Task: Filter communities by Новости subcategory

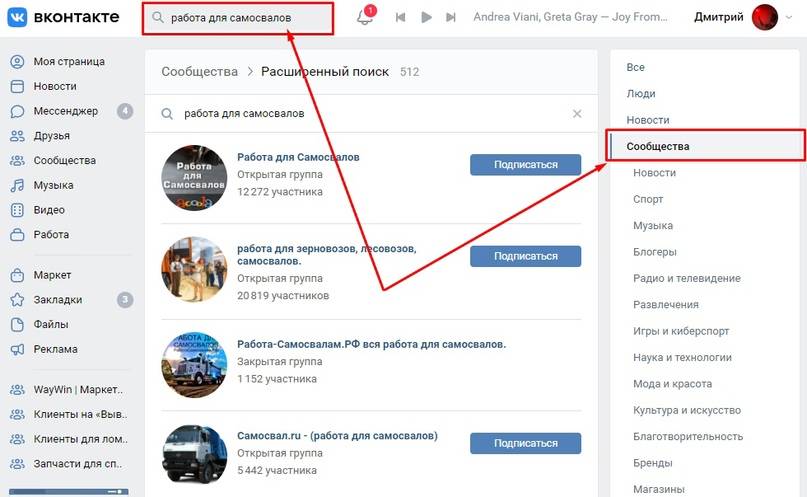Action: [654, 173]
